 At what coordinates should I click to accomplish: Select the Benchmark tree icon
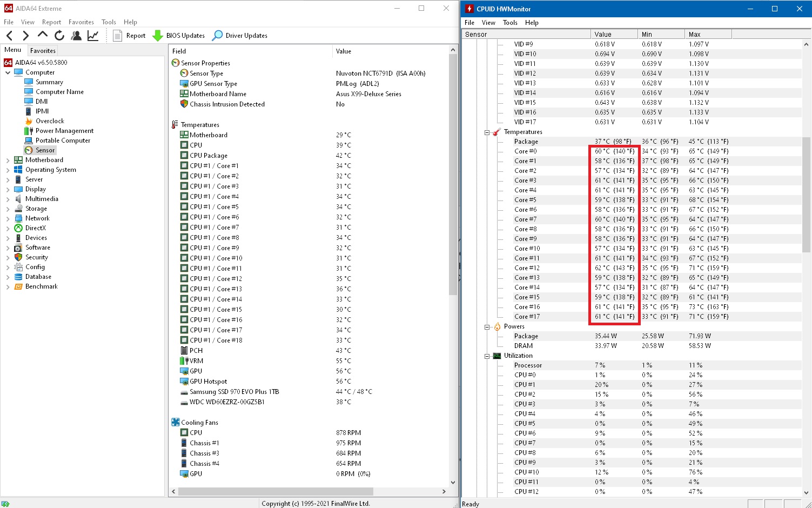(18, 286)
